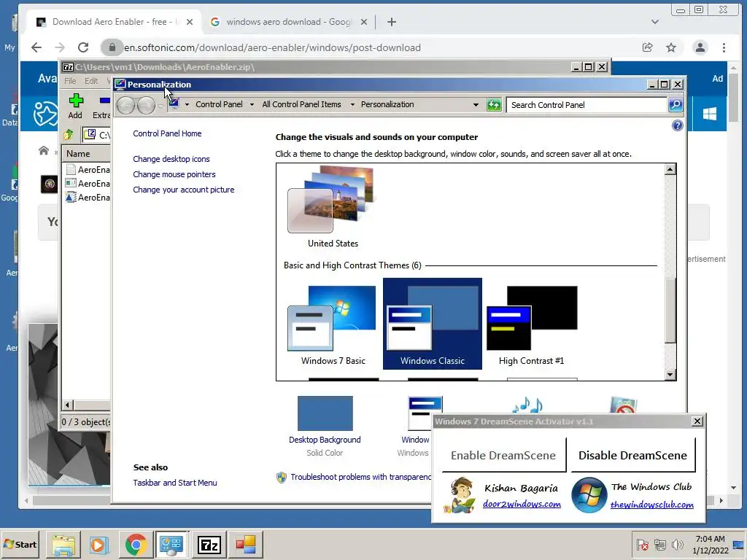Close the windows aero download tab
This screenshot has height=560, width=747.
[x=363, y=22]
